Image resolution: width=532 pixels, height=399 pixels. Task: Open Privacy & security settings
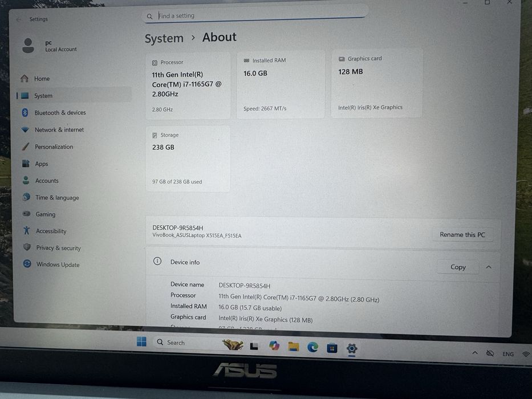pyautogui.click(x=74, y=248)
